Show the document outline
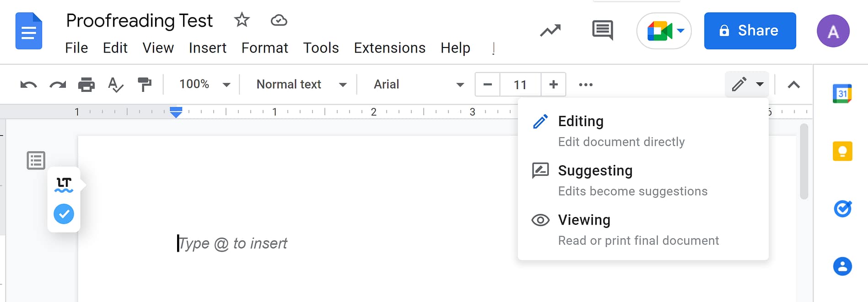The height and width of the screenshot is (302, 868). pos(36,160)
